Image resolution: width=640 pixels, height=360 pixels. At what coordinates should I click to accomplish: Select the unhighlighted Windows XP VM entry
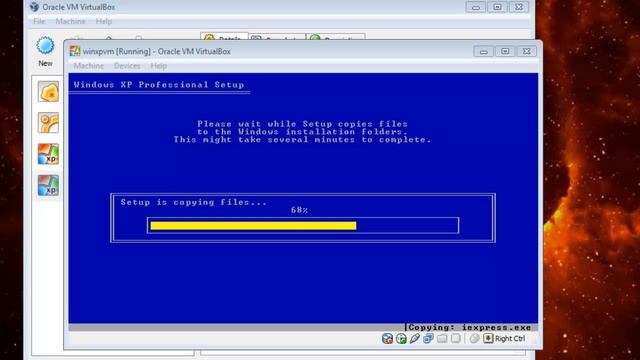[x=48, y=154]
